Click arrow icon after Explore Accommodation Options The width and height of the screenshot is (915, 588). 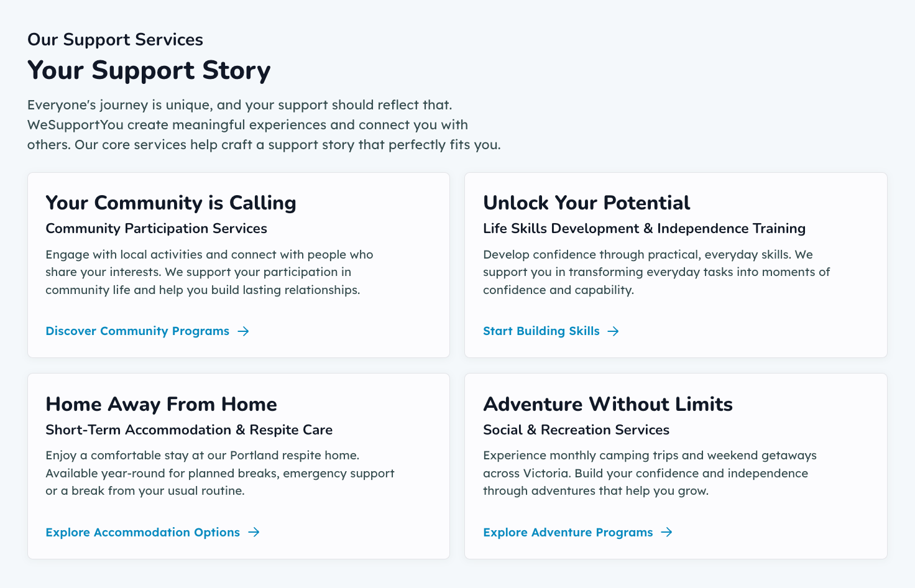(x=254, y=532)
